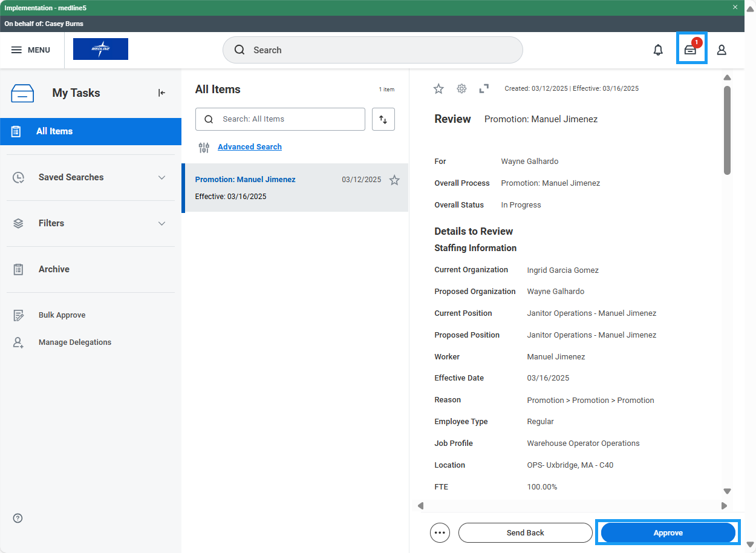Viewport: 756px width, 553px height.
Task: Expand task to full screen view
Action: click(484, 88)
